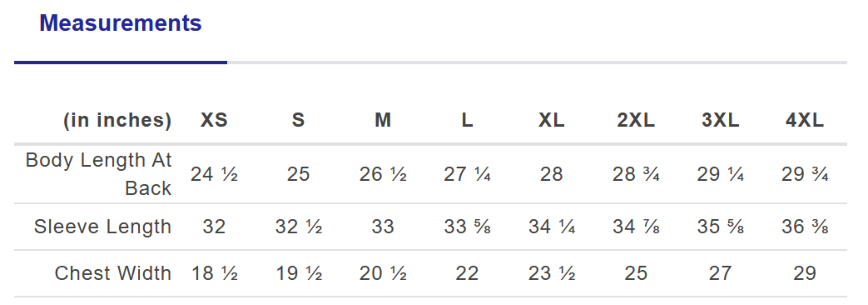The image size is (868, 305).
Task: Select the Chest Width row label
Action: point(113,273)
